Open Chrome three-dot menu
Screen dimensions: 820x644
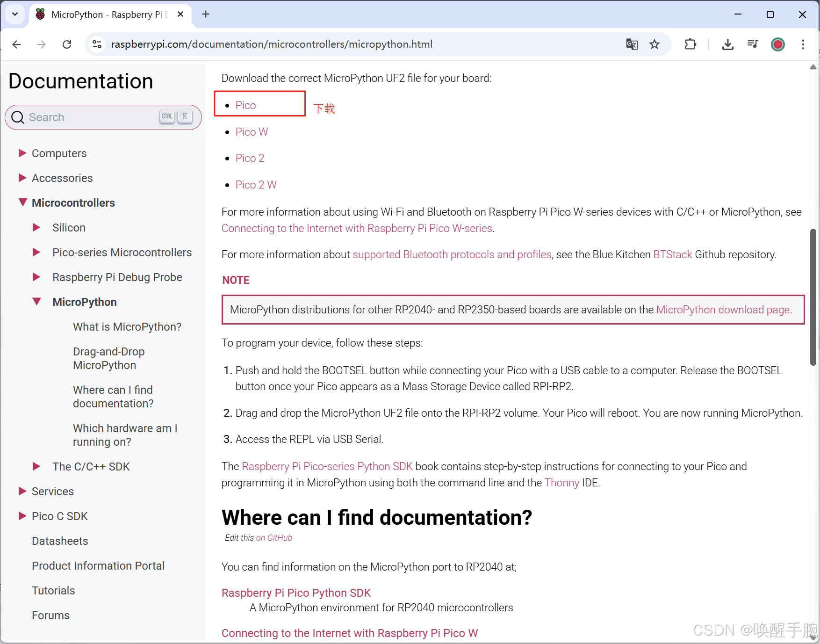click(803, 44)
